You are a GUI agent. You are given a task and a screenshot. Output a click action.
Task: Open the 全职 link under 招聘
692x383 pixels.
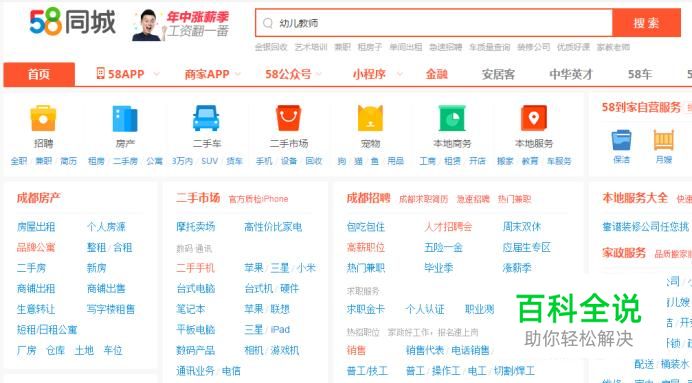[19, 161]
